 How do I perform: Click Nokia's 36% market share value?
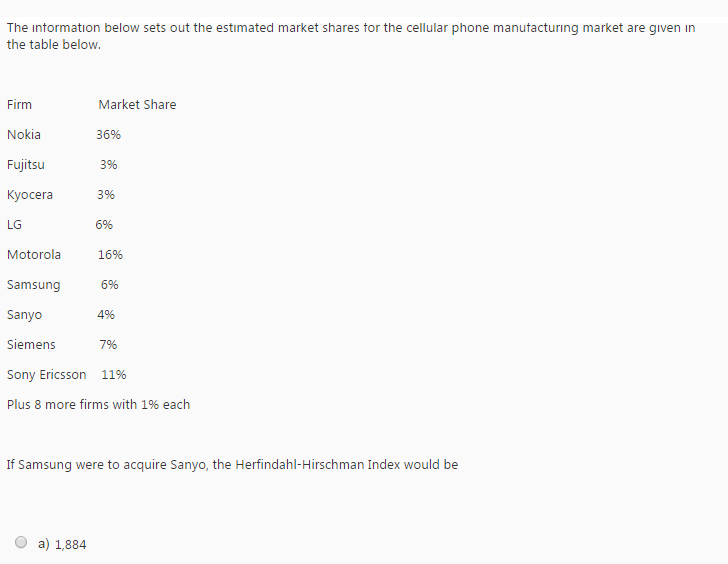[x=109, y=135]
